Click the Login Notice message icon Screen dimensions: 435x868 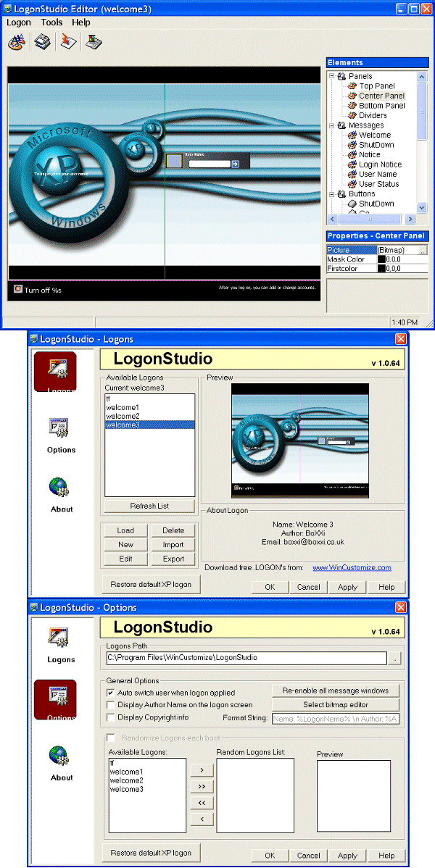pyautogui.click(x=352, y=164)
